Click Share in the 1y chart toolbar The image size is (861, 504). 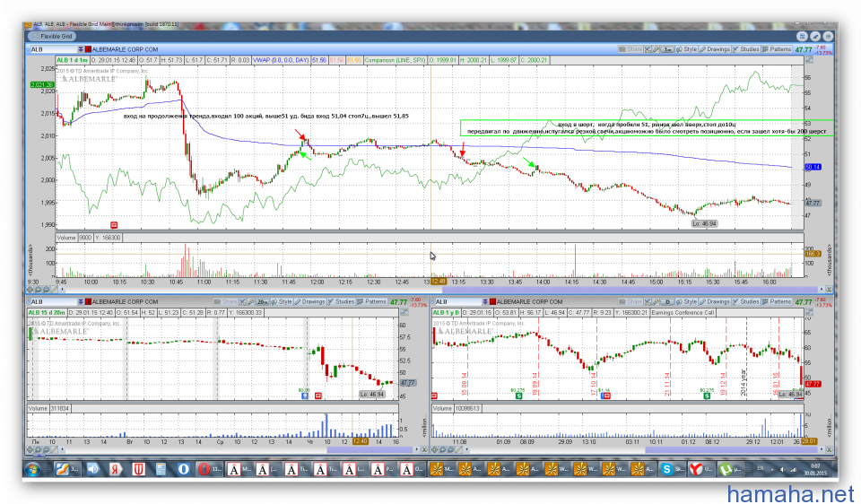pos(631,302)
